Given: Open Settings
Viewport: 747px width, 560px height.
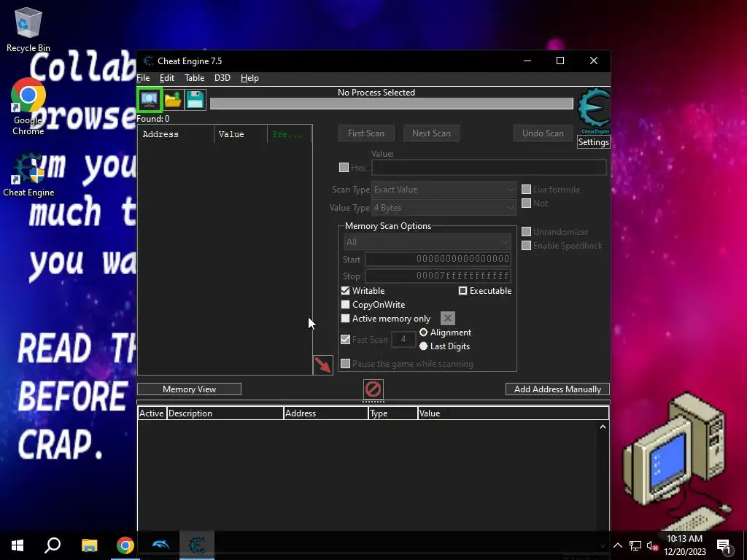Looking at the screenshot, I should pos(593,142).
